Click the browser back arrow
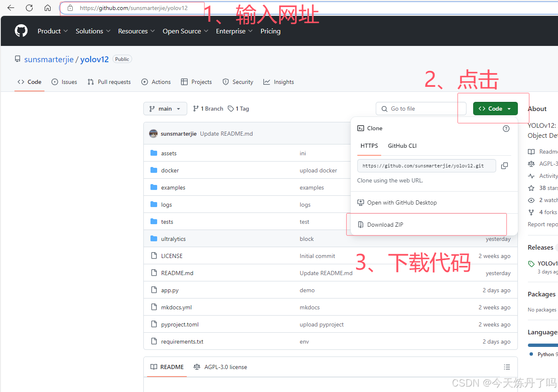The width and height of the screenshot is (558, 392). tap(11, 8)
